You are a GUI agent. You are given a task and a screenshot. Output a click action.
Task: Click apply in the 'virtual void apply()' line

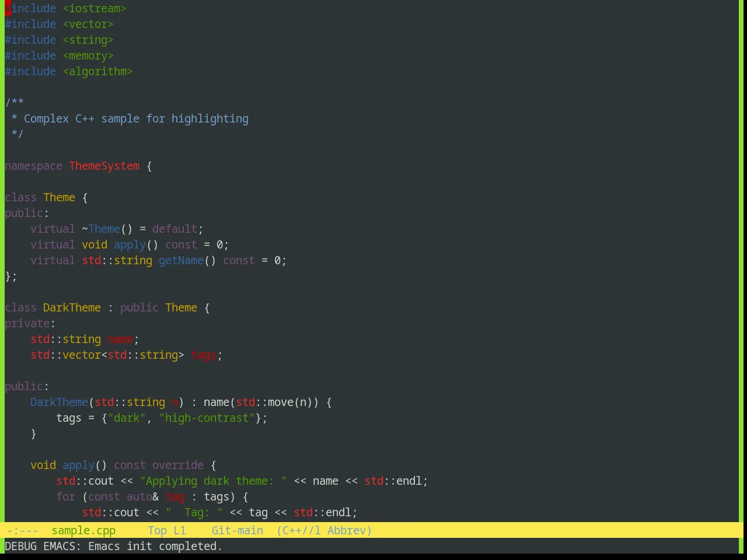coord(130,244)
